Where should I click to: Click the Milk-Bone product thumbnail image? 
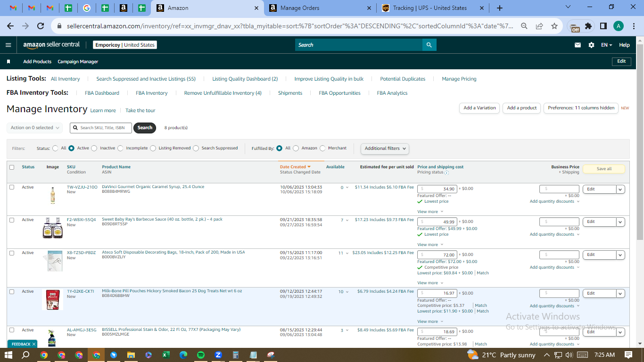(x=52, y=300)
